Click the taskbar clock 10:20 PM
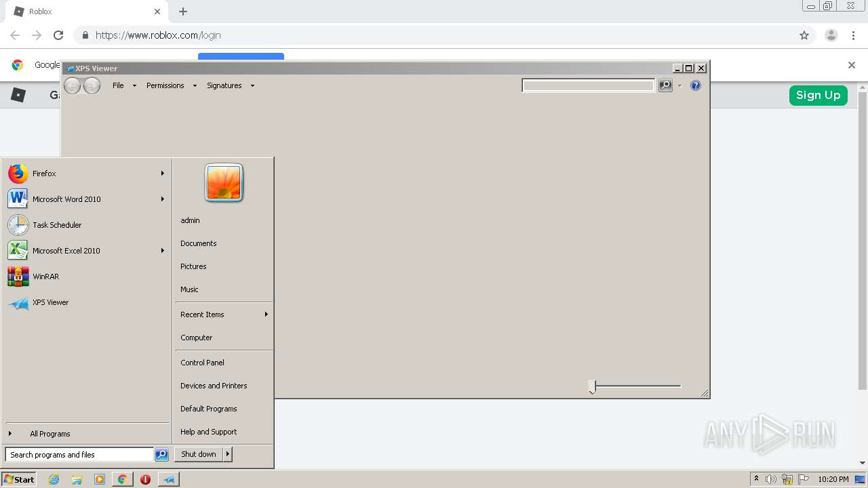The image size is (868, 488). [833, 479]
